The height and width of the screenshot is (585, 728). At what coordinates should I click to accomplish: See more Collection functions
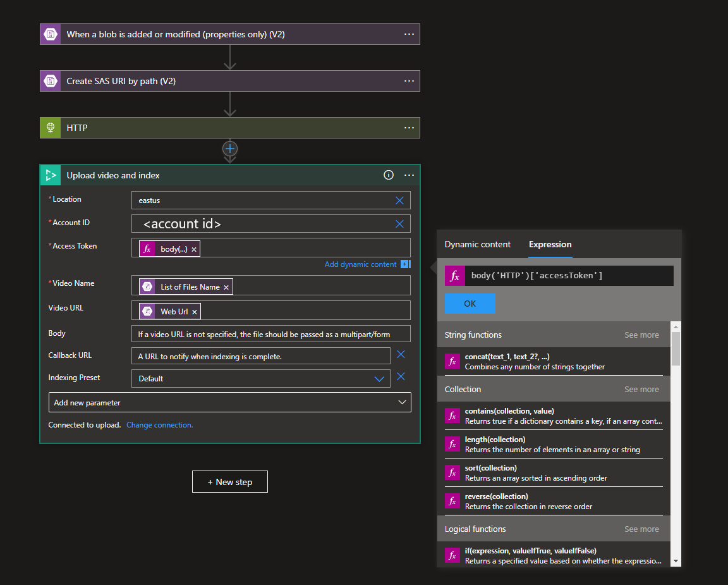tap(641, 390)
